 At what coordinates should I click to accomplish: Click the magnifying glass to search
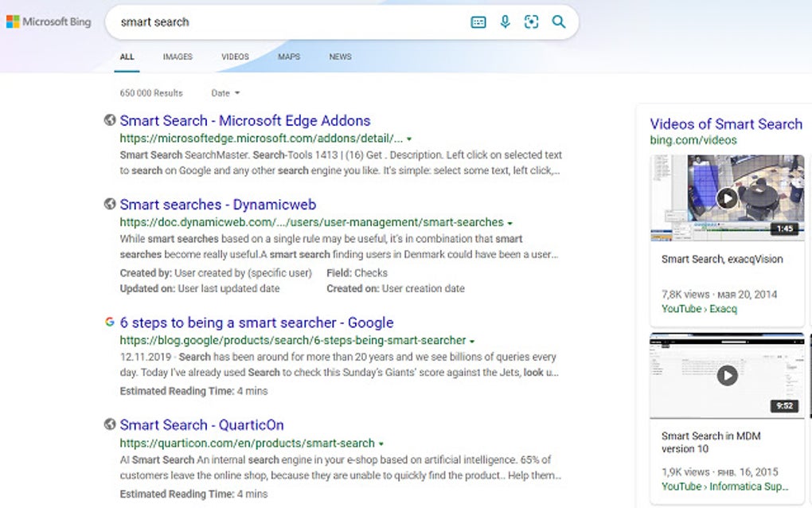coord(558,21)
